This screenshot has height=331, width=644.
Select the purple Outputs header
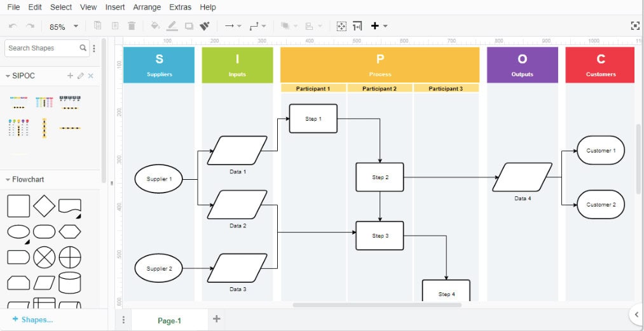pos(523,65)
